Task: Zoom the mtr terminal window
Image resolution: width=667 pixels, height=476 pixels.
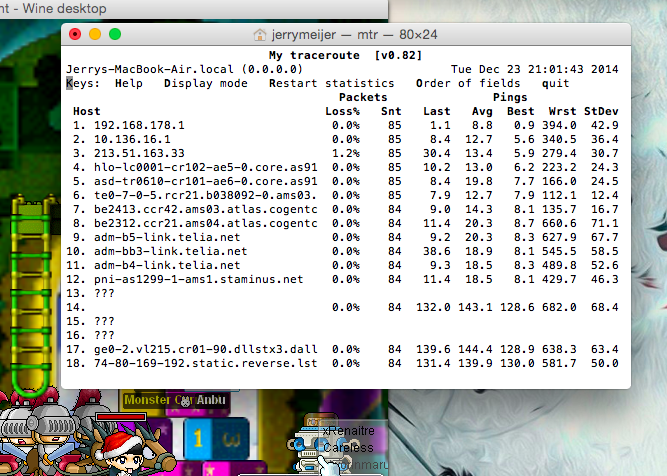Action: click(x=115, y=34)
